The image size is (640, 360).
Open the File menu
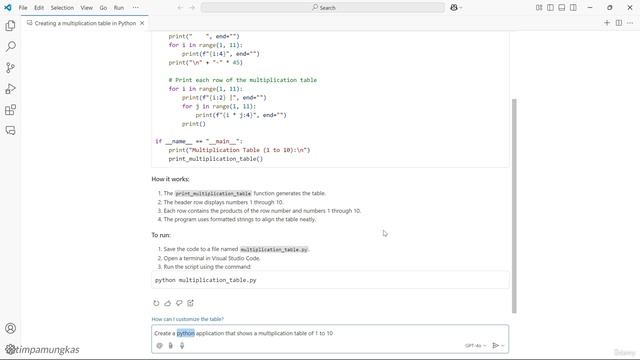(23, 7)
